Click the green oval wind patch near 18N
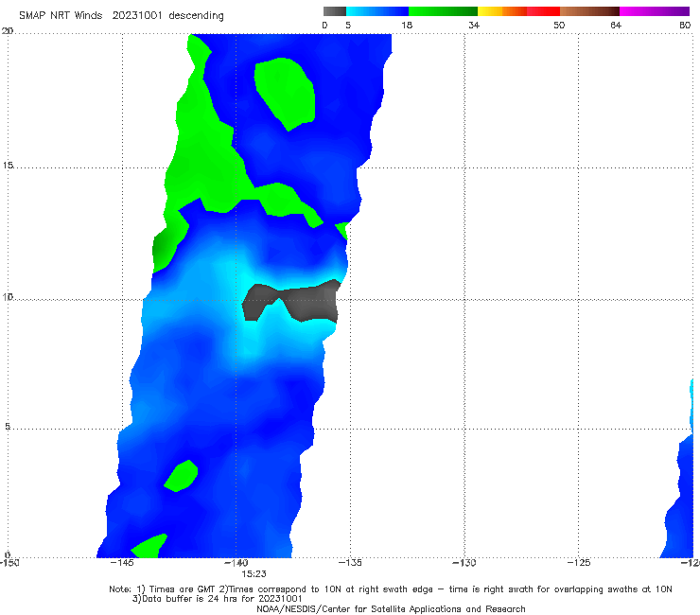 tap(285, 94)
